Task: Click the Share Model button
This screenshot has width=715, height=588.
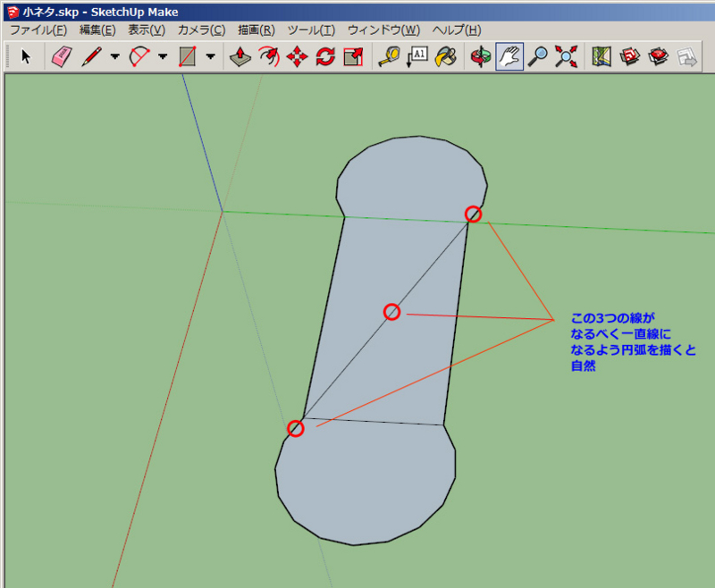Action: [x=686, y=56]
